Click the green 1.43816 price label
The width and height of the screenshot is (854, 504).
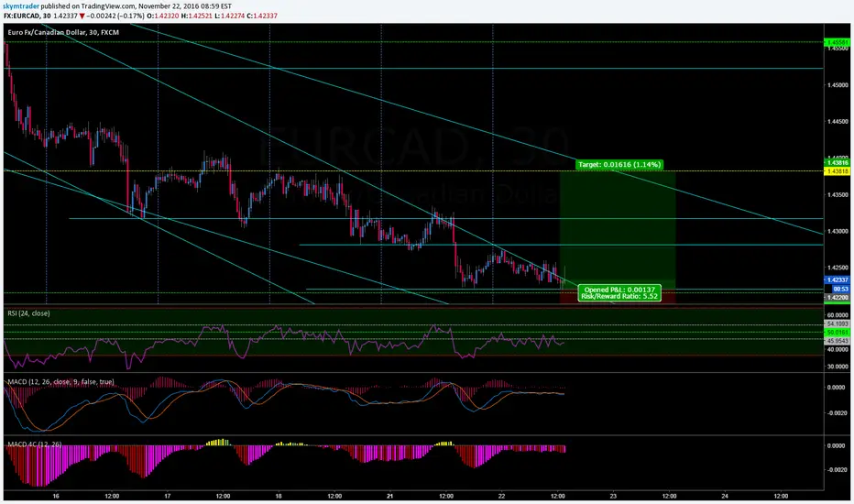838,162
